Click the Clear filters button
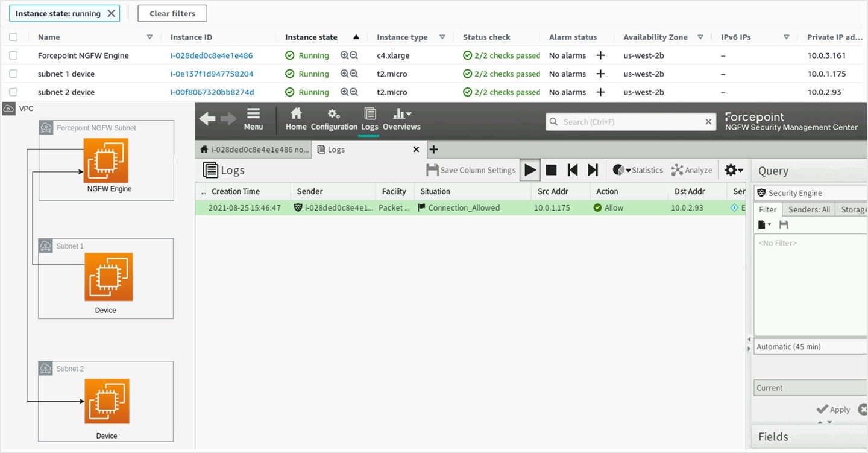Viewport: 868px width, 453px height. pyautogui.click(x=172, y=13)
